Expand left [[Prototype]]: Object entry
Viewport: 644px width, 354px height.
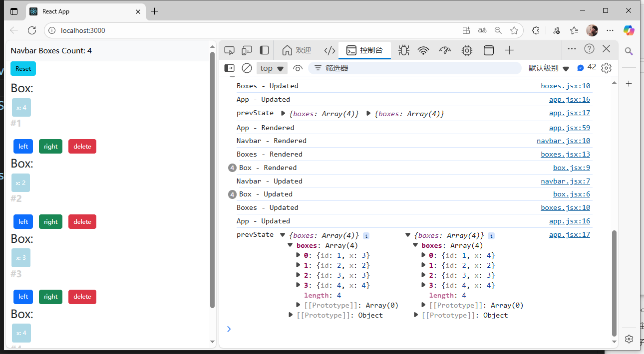point(291,315)
